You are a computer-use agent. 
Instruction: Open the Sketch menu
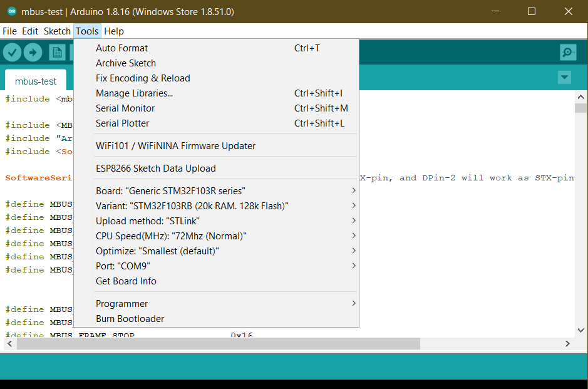point(57,31)
